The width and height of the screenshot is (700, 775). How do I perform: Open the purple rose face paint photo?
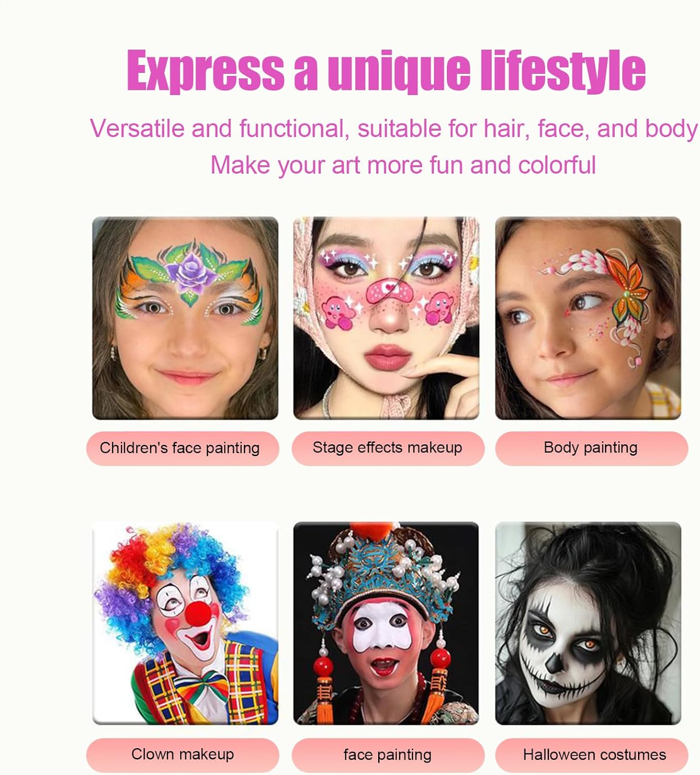tap(185, 318)
